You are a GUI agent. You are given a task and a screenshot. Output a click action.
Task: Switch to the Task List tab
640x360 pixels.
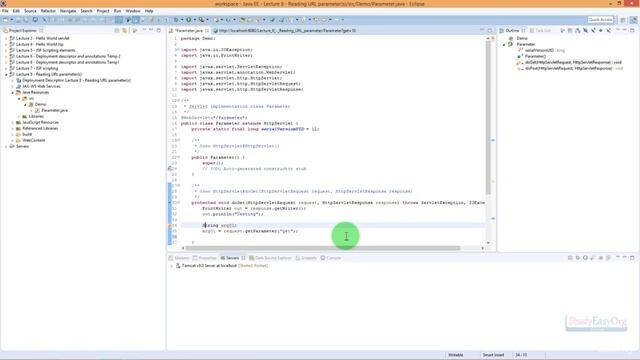[x=540, y=31]
